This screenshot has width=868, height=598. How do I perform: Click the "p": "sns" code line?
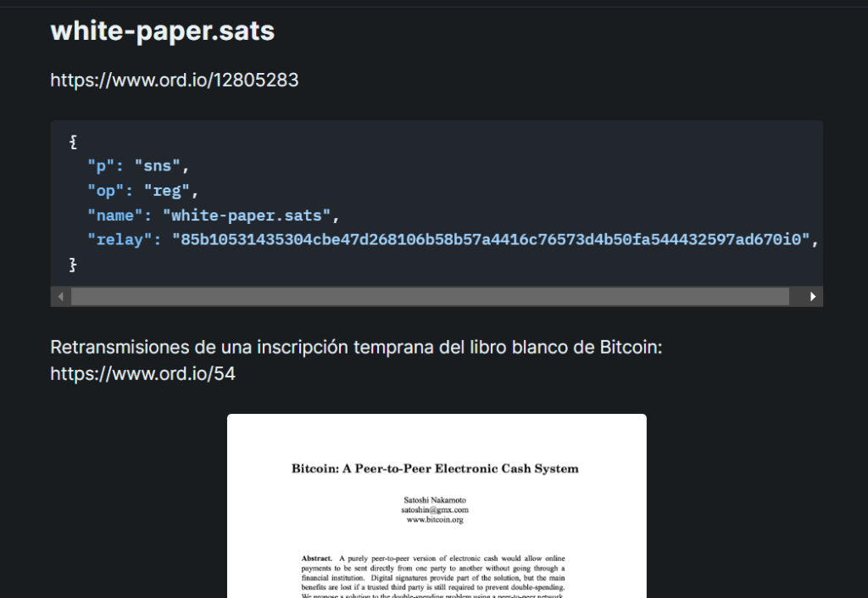tap(138, 166)
